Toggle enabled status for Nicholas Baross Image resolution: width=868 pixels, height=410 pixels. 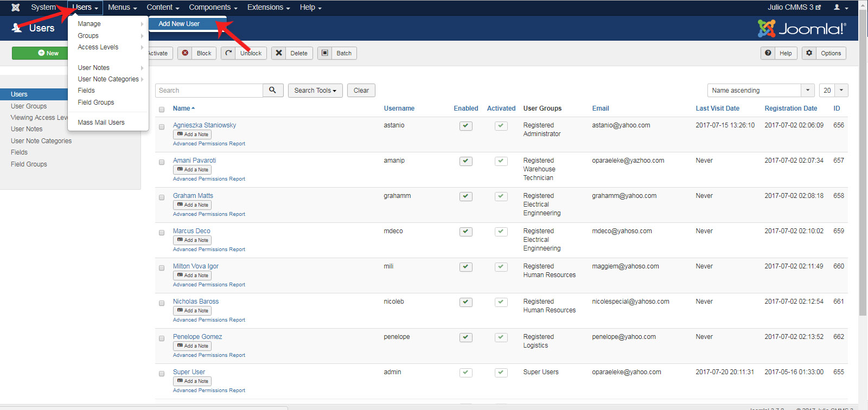(466, 302)
